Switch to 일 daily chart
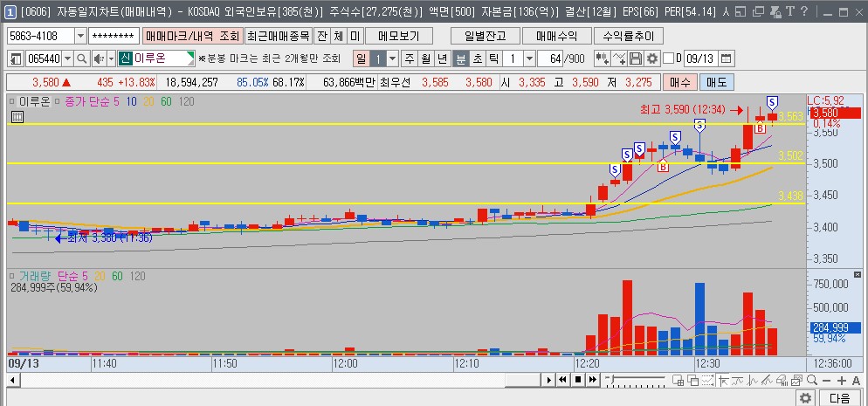This screenshot has height=406, width=868. click(361, 58)
